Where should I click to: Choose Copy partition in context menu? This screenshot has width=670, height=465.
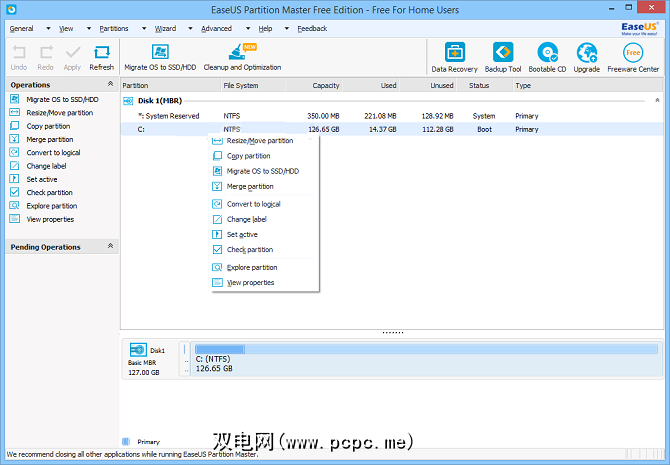click(x=264, y=156)
